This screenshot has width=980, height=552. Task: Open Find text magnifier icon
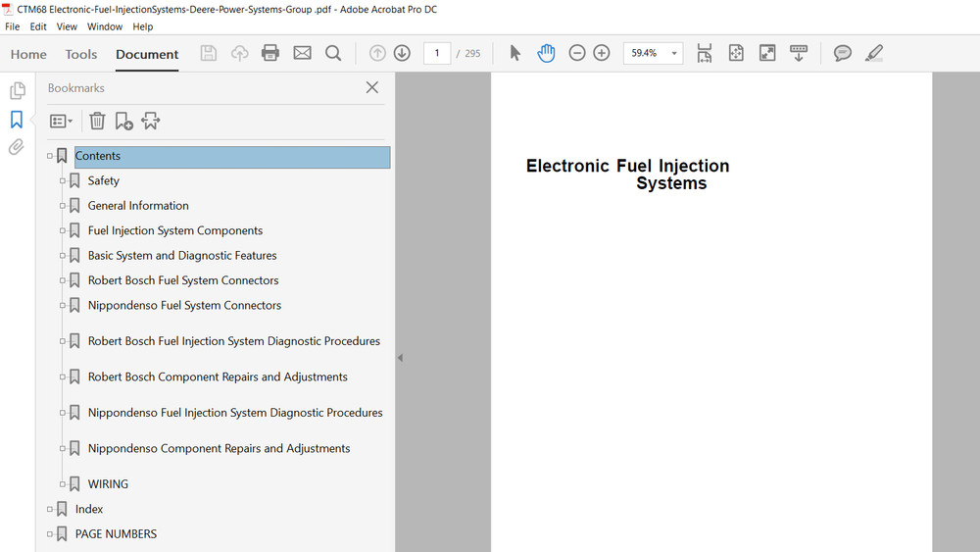(333, 53)
